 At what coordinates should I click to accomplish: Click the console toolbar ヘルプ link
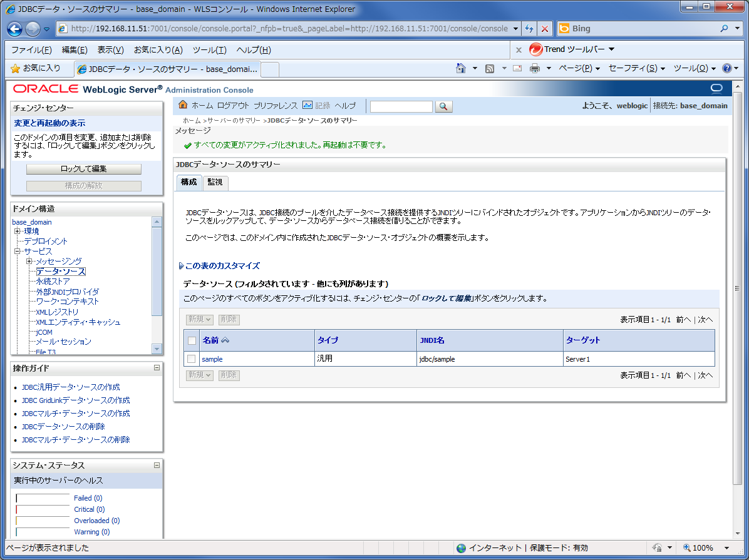pyautogui.click(x=345, y=106)
